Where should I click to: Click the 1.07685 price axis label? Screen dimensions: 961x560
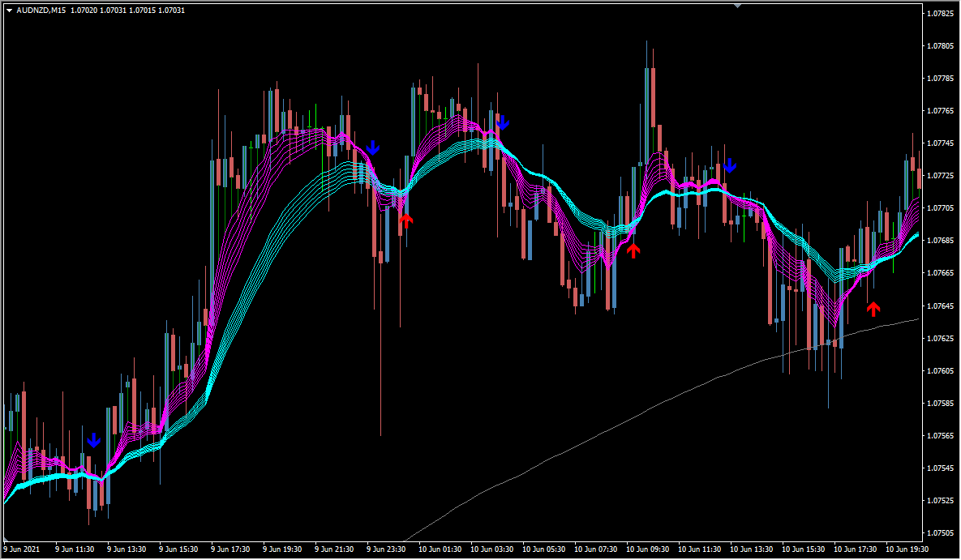tap(941, 241)
